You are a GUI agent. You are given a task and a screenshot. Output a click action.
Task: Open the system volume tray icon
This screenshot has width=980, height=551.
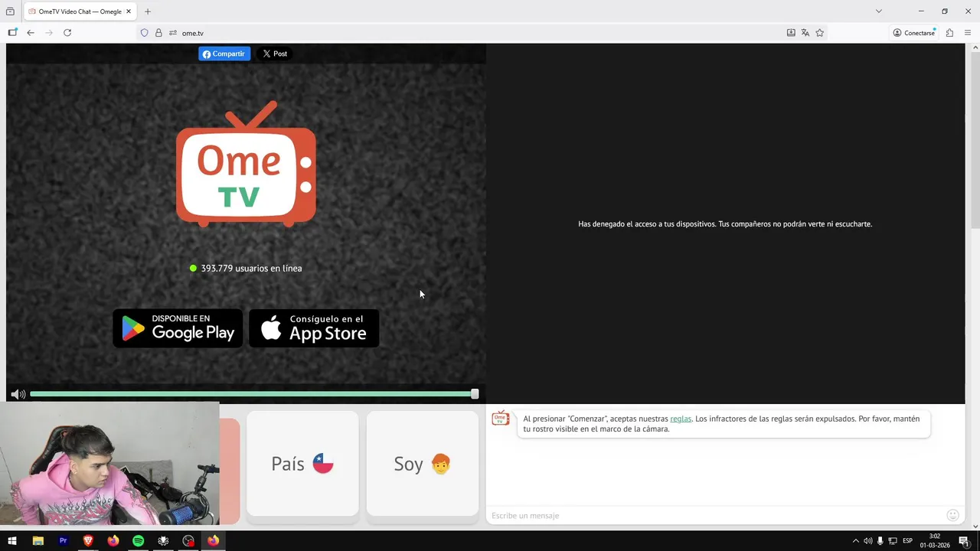[868, 541]
